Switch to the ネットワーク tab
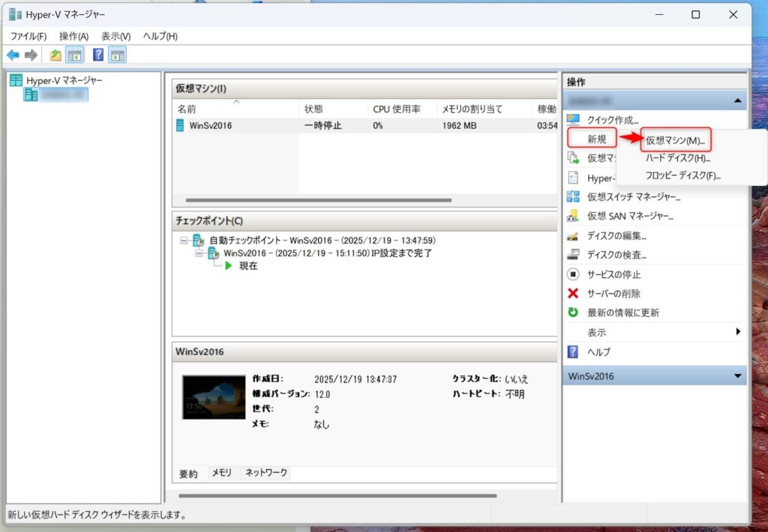Viewport: 768px width, 532px height. 266,473
